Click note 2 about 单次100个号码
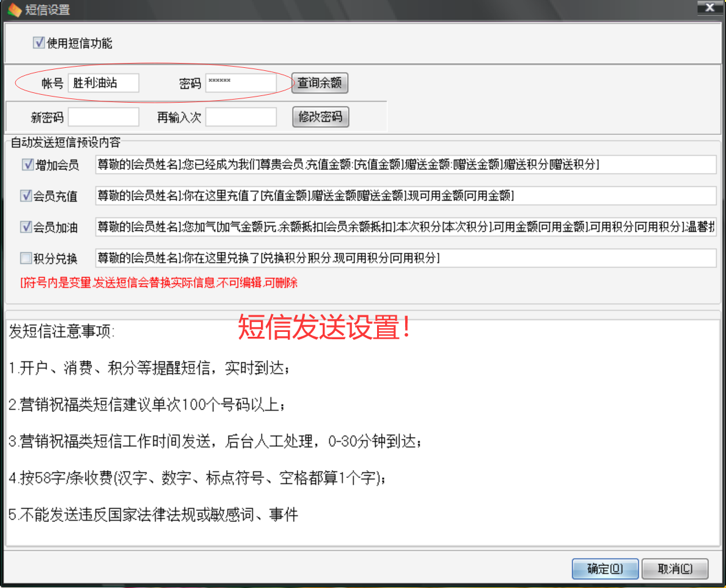Screen dimensions: 726x588 click(147, 405)
